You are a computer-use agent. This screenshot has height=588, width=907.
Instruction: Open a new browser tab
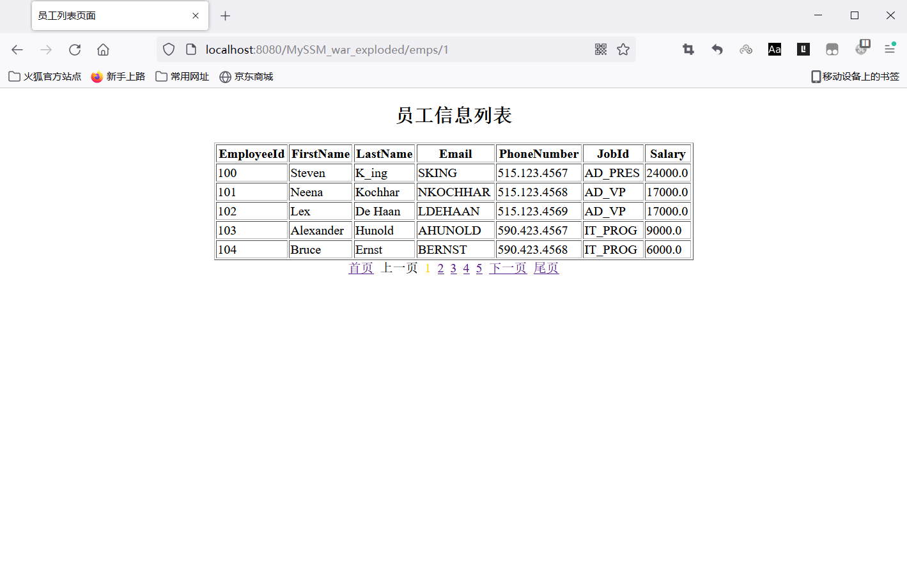[225, 16]
